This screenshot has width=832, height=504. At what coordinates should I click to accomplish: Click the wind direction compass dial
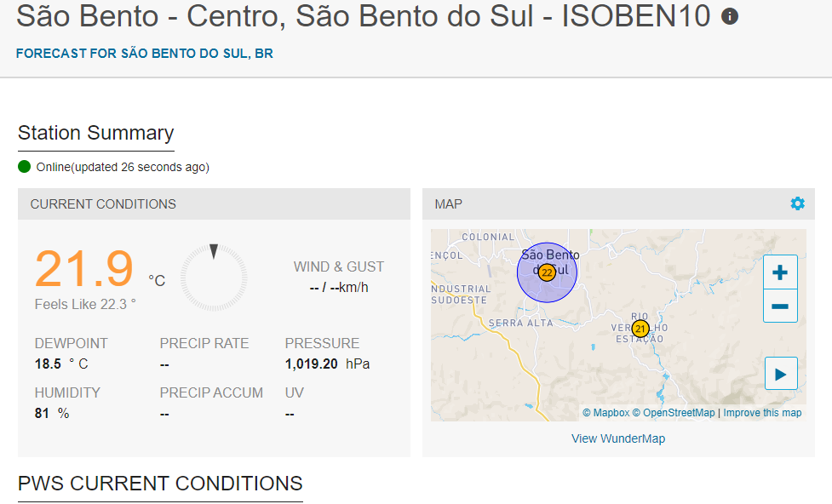pos(214,277)
